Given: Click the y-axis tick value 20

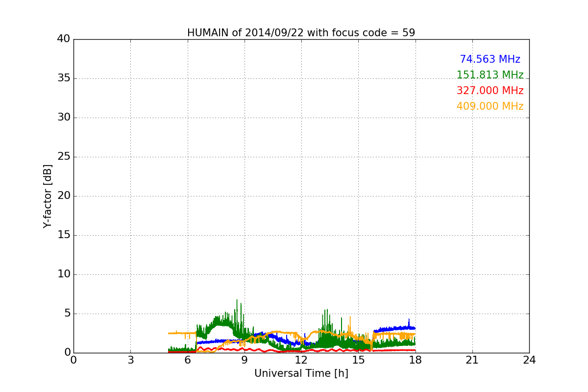Looking at the screenshot, I should point(64,196).
